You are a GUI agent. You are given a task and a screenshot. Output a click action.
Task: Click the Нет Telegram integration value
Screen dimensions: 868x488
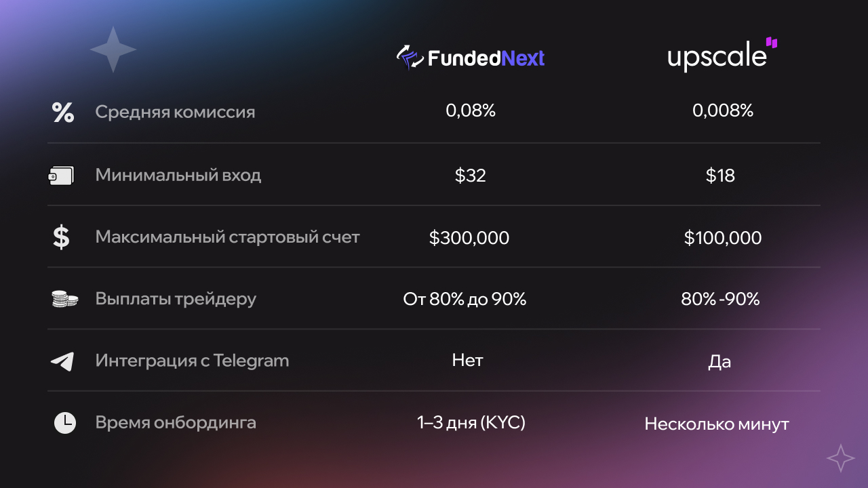coord(468,360)
